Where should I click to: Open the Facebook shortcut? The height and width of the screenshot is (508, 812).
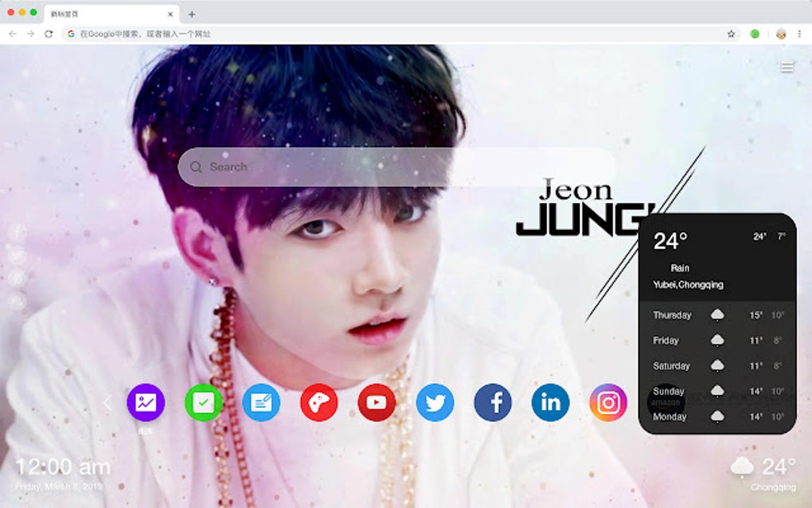point(492,403)
